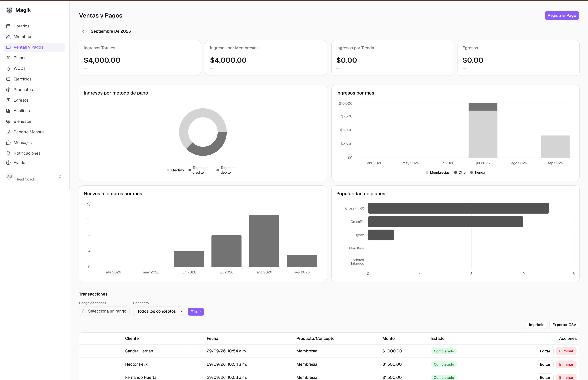The height and width of the screenshot is (380, 588).
Task: Click the Fernando Huerta client name
Action: 141,377
